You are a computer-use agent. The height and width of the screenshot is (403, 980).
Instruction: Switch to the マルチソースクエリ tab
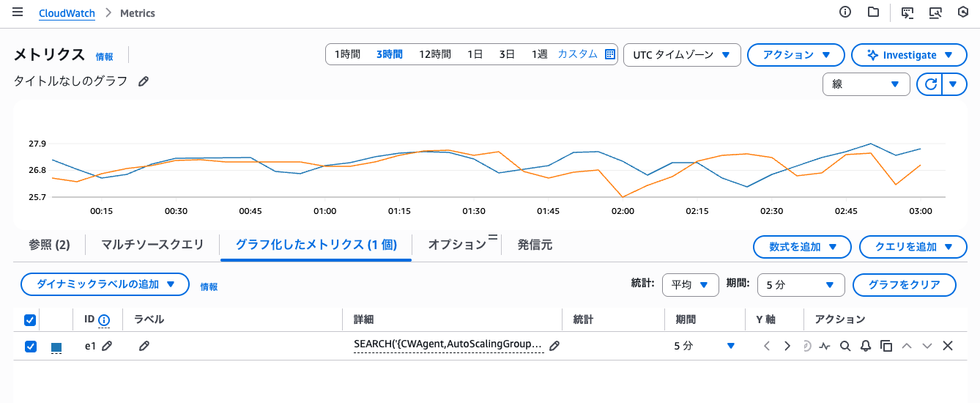click(152, 245)
